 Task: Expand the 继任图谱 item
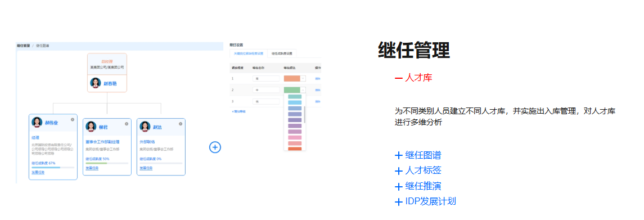[418, 155]
